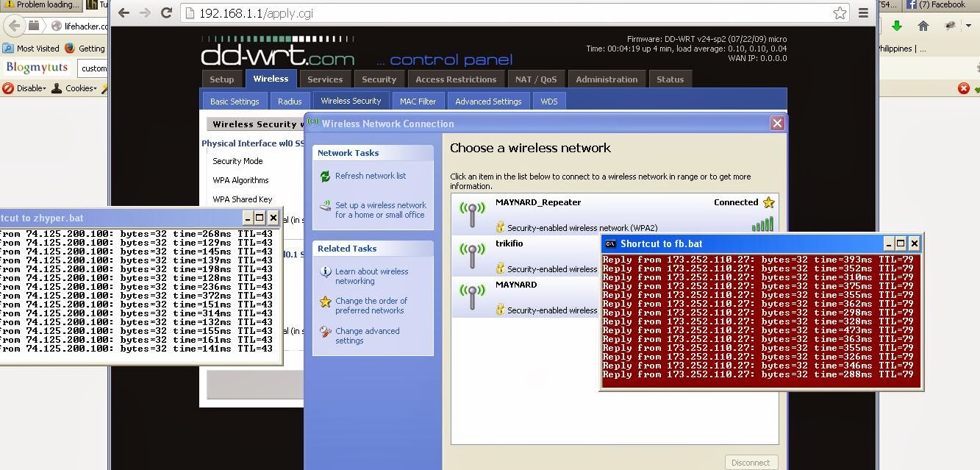The width and height of the screenshot is (980, 470).
Task: Select the MAYNARD_Repeater network
Action: click(615, 215)
